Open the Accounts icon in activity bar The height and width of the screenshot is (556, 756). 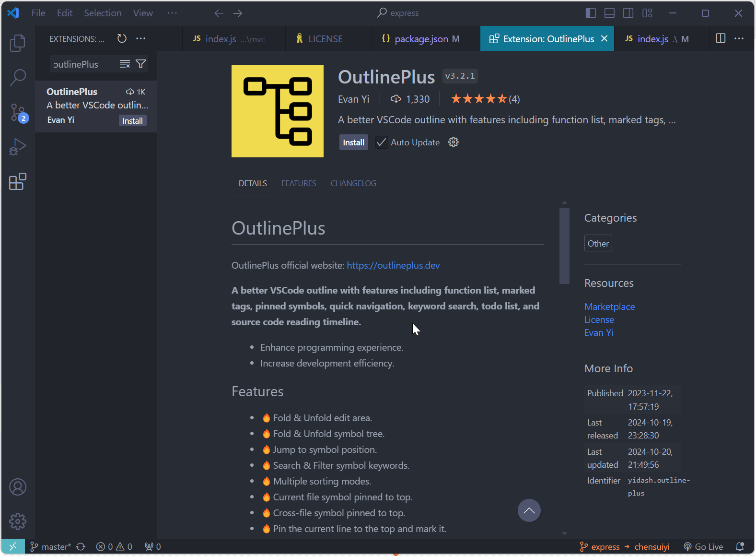[18, 487]
